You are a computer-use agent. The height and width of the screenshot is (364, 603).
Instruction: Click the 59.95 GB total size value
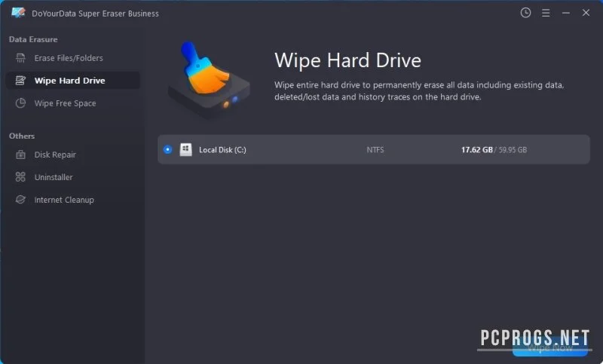click(x=513, y=149)
